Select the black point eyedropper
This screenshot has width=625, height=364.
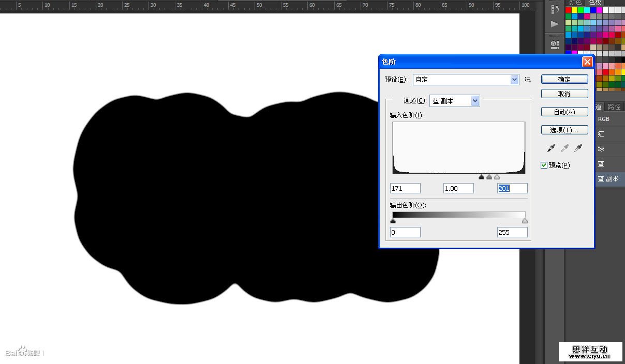[552, 148]
